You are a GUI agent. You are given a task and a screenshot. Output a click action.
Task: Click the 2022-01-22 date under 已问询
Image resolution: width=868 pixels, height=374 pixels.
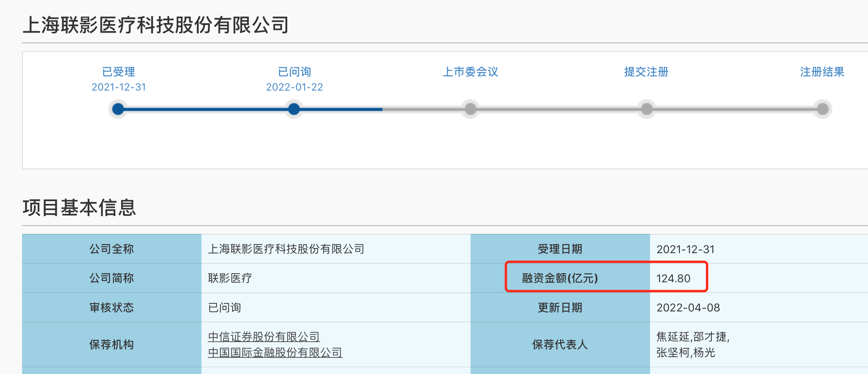pyautogui.click(x=294, y=87)
